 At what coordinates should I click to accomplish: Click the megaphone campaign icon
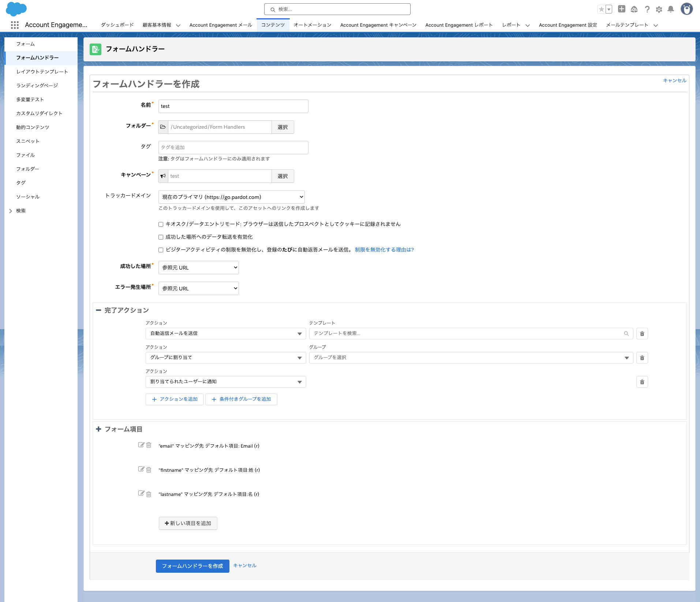[x=163, y=176]
